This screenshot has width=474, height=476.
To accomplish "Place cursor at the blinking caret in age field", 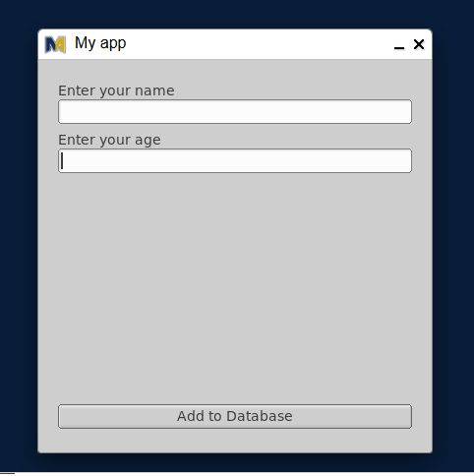I will tap(62, 161).
